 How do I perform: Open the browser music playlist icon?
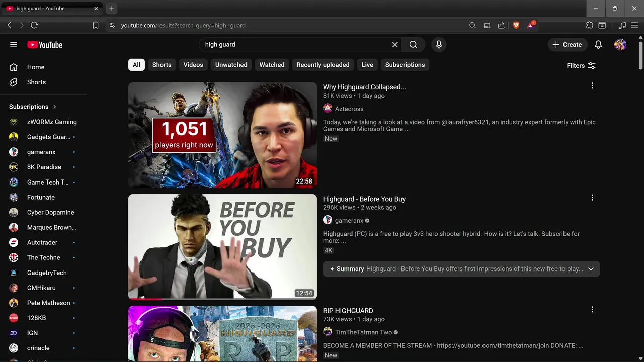click(622, 25)
